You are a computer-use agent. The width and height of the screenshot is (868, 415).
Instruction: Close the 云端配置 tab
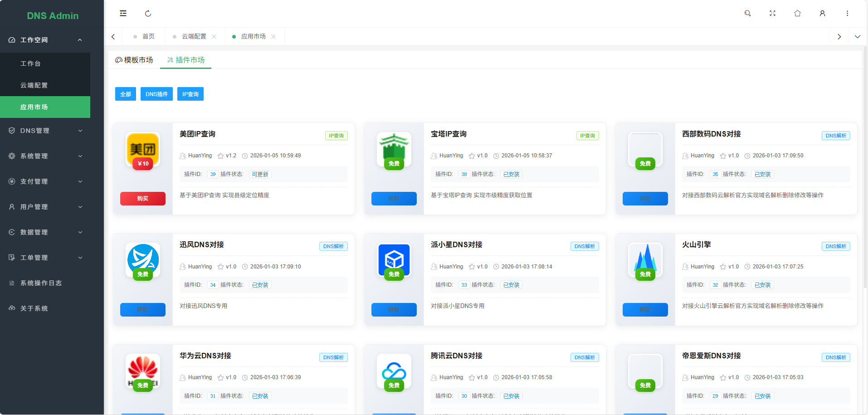[x=214, y=37]
